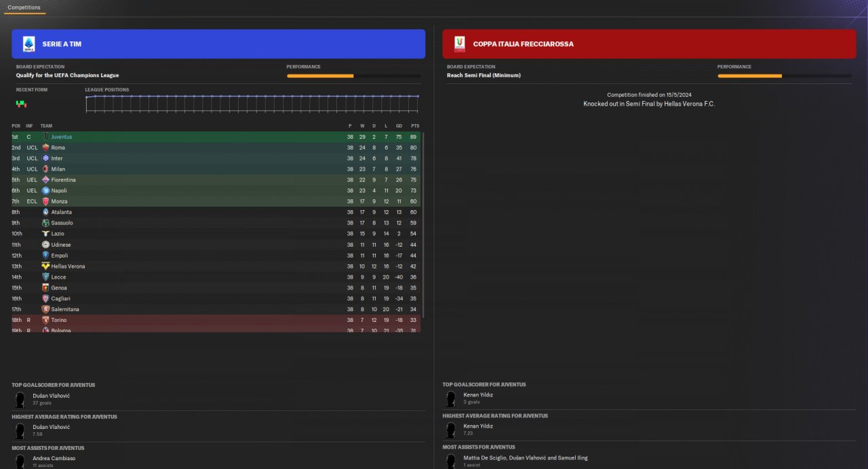Screen dimensions: 868x469
Task: Click the recent form indicator icon
Action: coord(21,104)
